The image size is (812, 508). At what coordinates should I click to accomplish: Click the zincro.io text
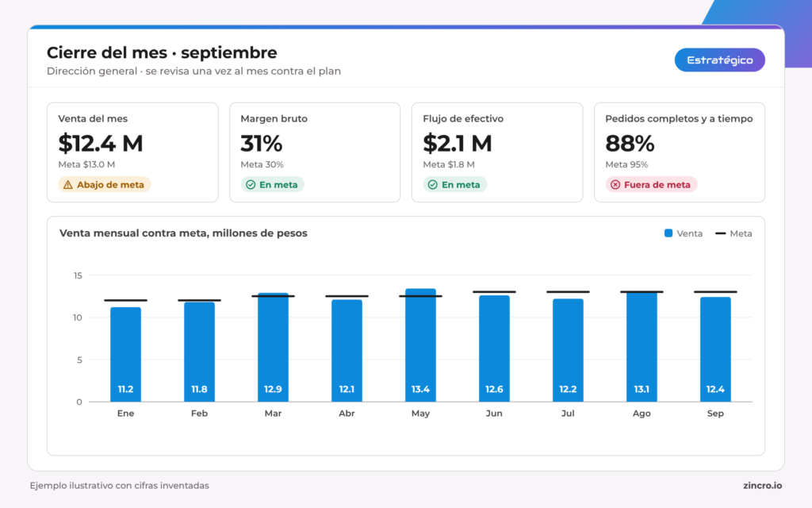pyautogui.click(x=762, y=486)
